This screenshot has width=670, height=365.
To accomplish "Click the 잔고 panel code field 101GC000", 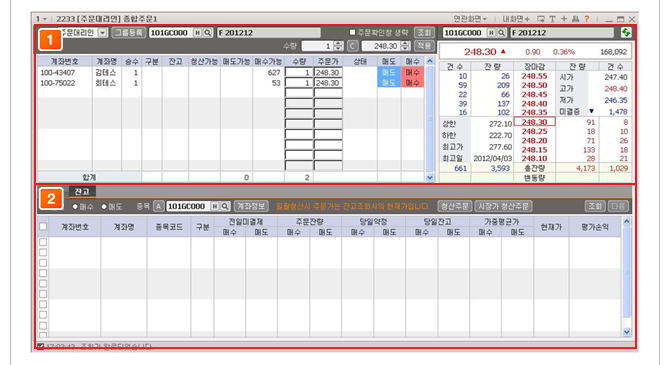I will pos(188,206).
